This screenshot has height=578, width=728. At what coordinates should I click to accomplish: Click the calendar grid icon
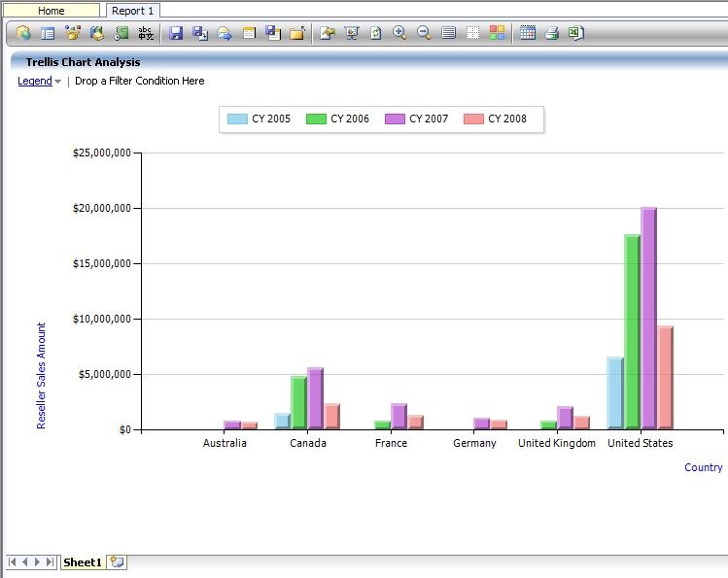528,33
